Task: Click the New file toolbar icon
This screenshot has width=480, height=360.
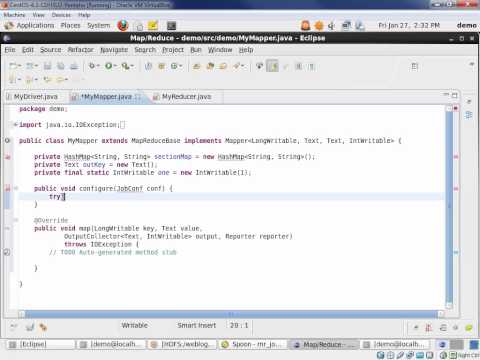Action: (13, 66)
